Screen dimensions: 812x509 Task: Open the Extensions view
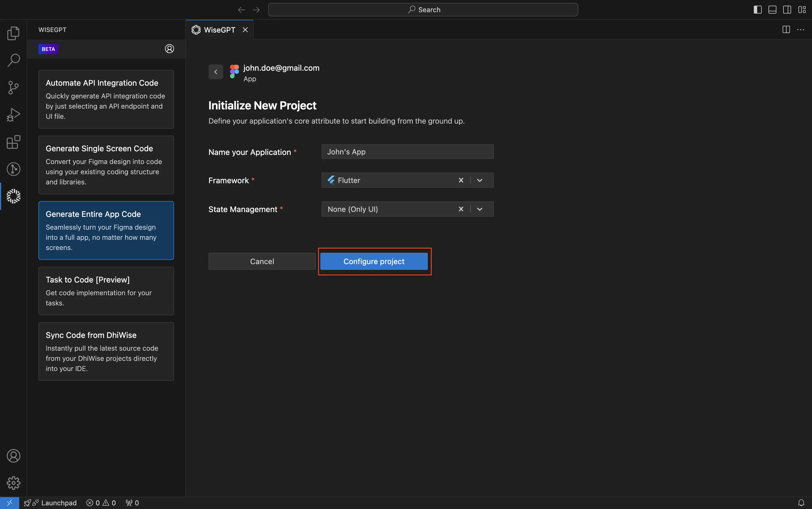coord(14,142)
